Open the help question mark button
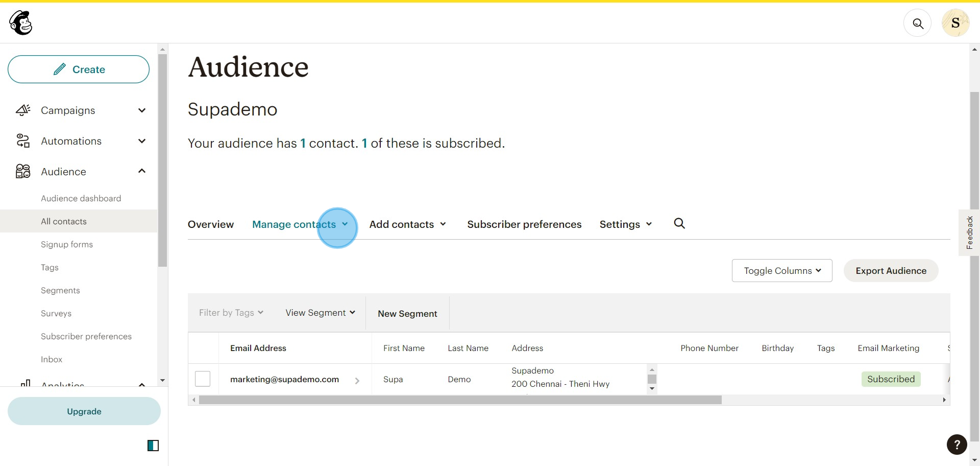Image resolution: width=980 pixels, height=466 pixels. point(957,445)
